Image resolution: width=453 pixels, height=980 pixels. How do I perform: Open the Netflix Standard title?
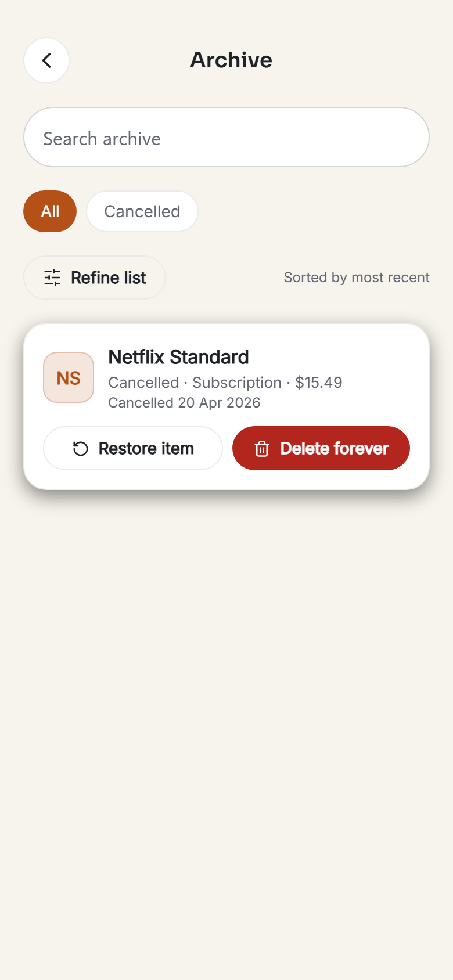(178, 357)
